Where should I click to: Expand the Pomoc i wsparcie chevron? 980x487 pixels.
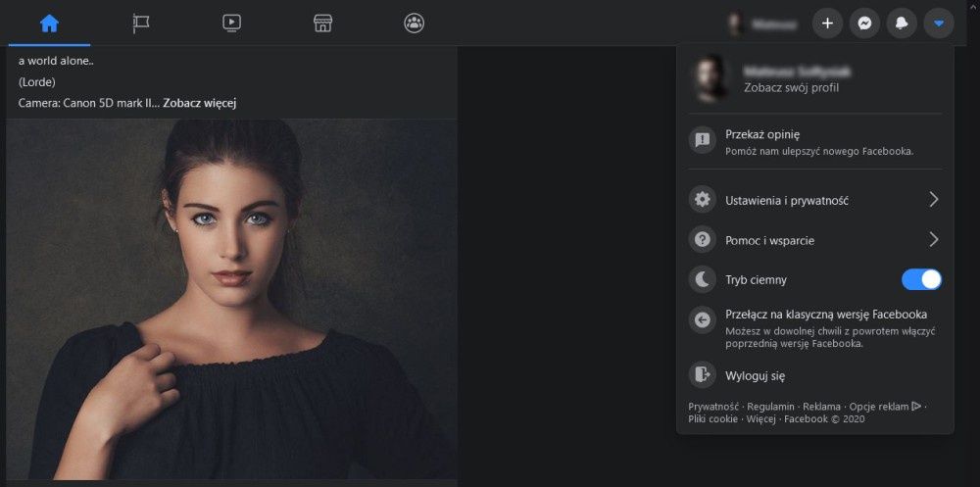pos(934,240)
